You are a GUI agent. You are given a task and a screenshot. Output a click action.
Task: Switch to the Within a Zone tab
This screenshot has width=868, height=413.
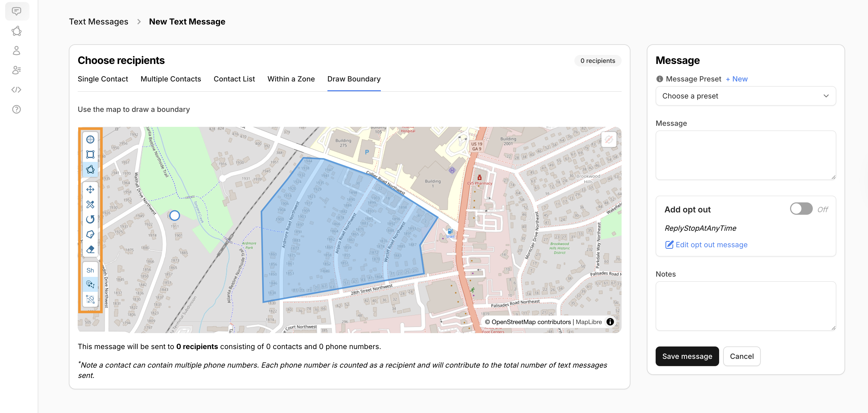click(291, 79)
